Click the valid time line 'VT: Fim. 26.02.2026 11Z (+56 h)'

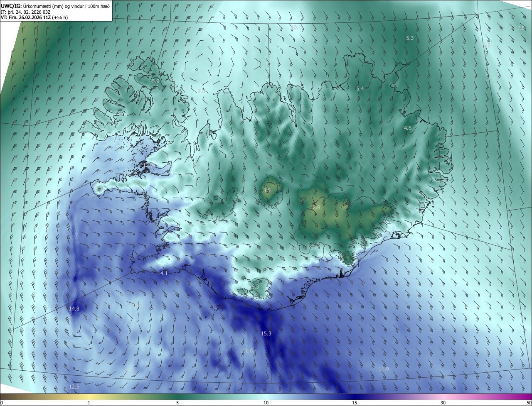point(34,17)
